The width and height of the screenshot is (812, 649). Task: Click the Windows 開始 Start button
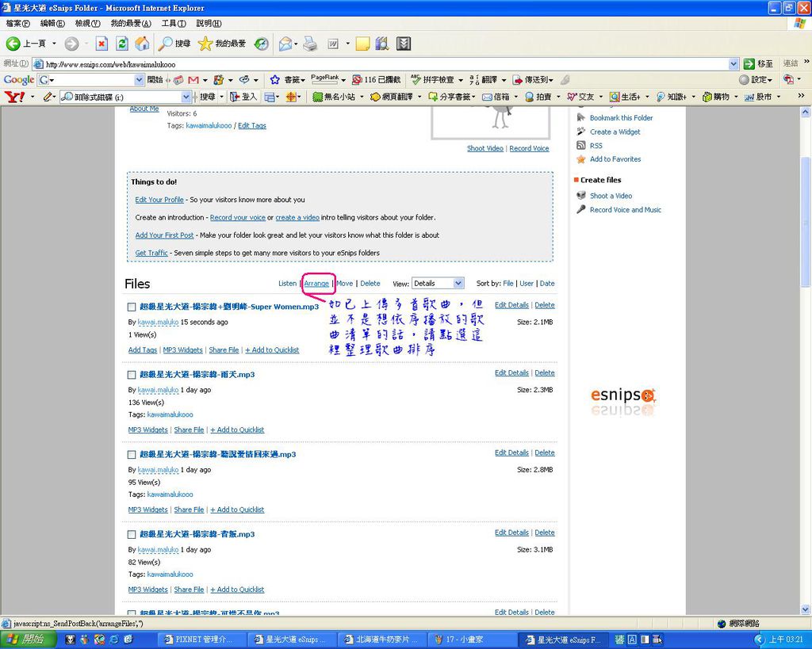[x=28, y=639]
